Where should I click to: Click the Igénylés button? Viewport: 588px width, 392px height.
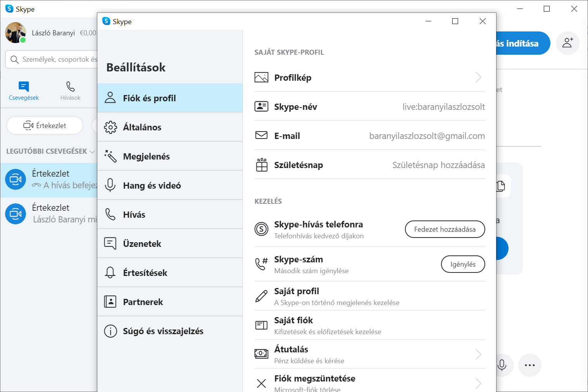coord(463,264)
